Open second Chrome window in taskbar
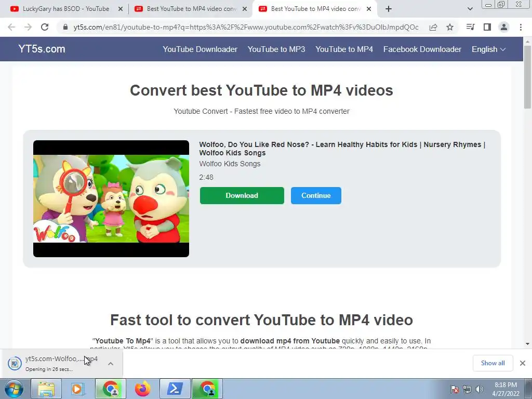Screen dimensions: 532x399 pyautogui.click(x=207, y=389)
